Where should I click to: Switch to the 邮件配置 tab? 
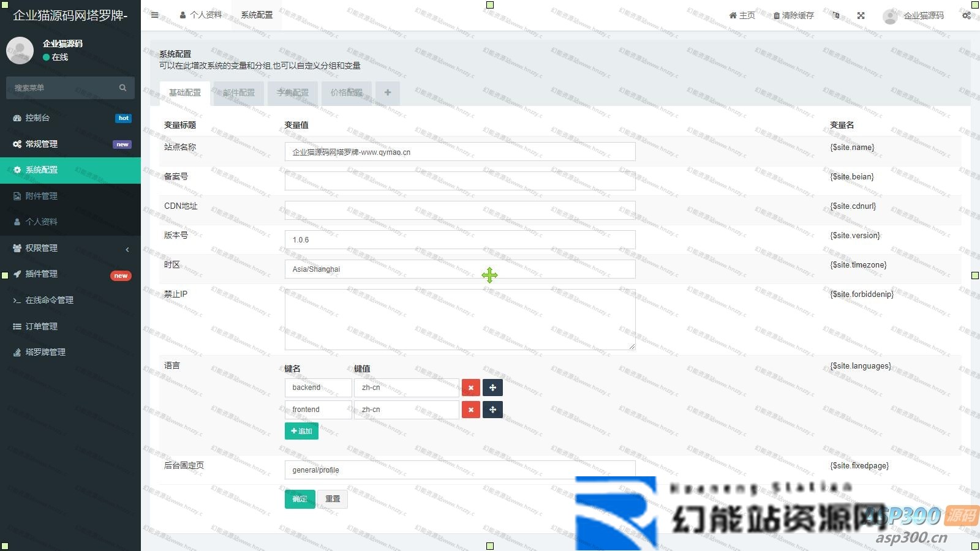point(239,93)
